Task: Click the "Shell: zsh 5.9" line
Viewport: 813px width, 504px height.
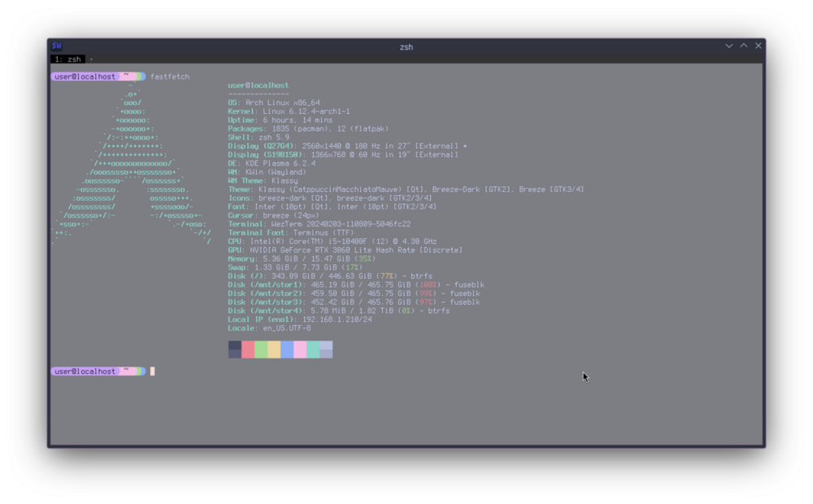Action: (x=259, y=137)
